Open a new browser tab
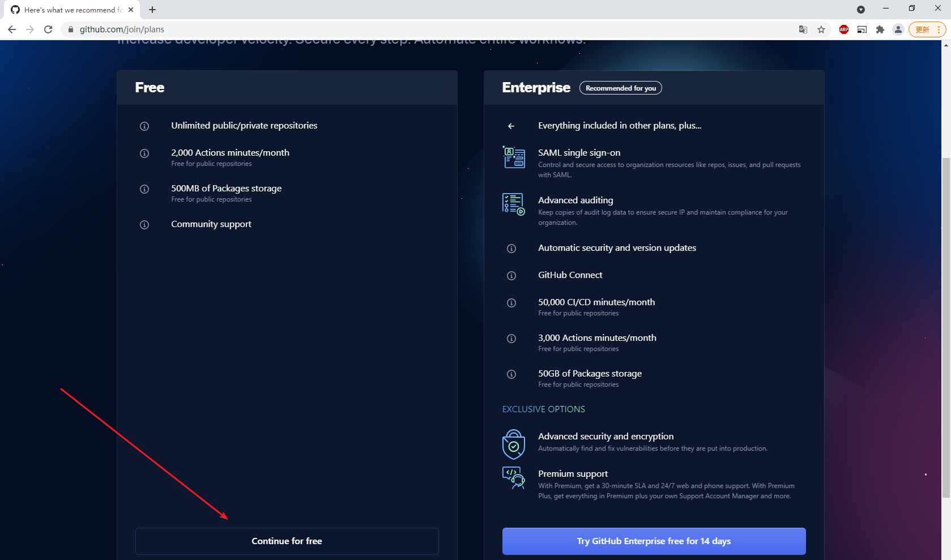Screen dimensions: 951x560 152,10
